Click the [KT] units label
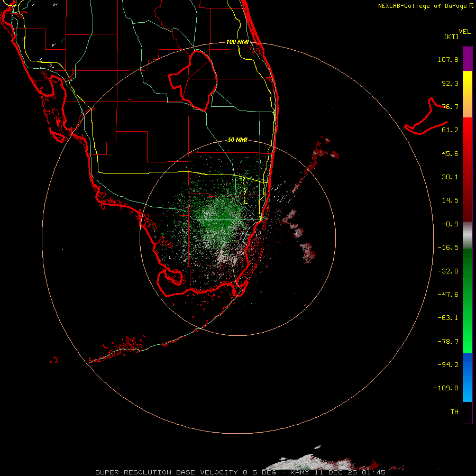476x476 pixels. (x=452, y=36)
